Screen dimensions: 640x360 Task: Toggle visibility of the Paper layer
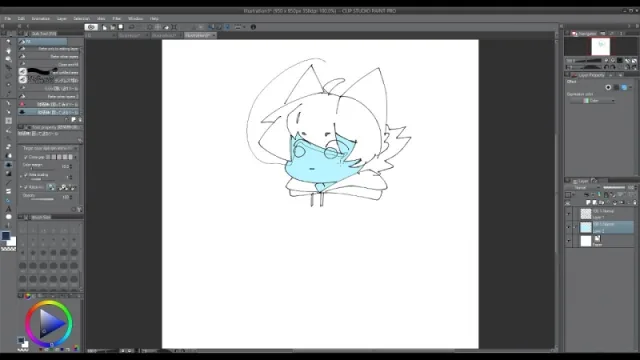568,241
